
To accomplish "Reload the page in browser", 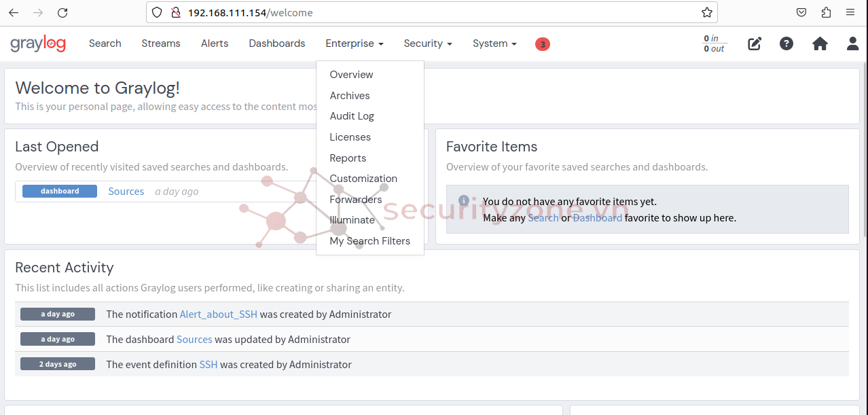I will point(62,13).
